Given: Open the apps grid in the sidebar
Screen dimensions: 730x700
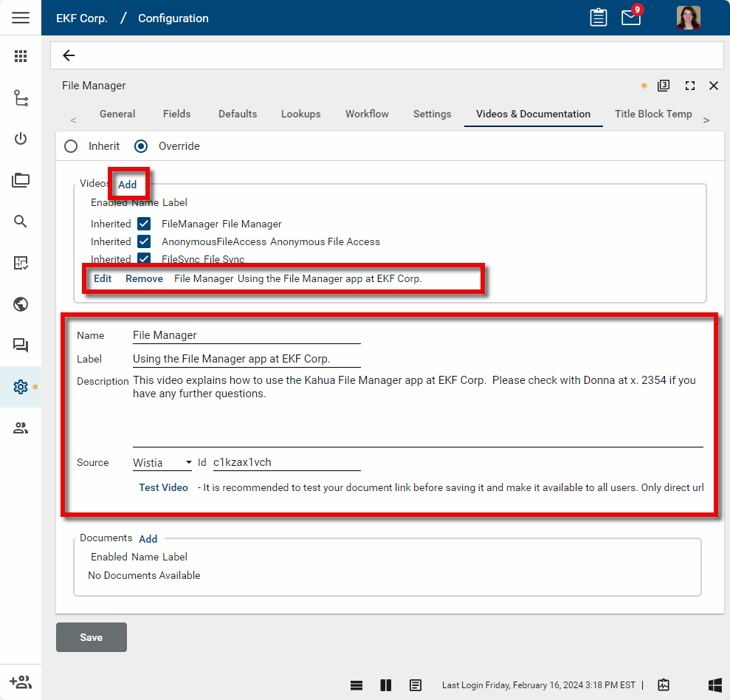Looking at the screenshot, I should click(20, 56).
